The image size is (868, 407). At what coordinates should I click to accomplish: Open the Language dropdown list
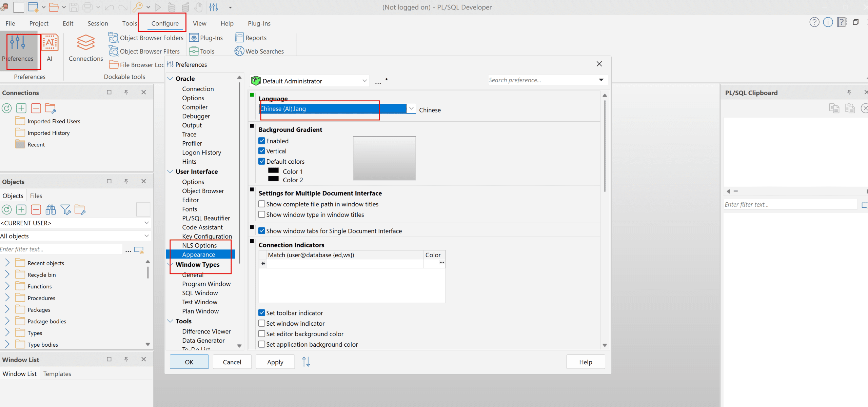411,108
